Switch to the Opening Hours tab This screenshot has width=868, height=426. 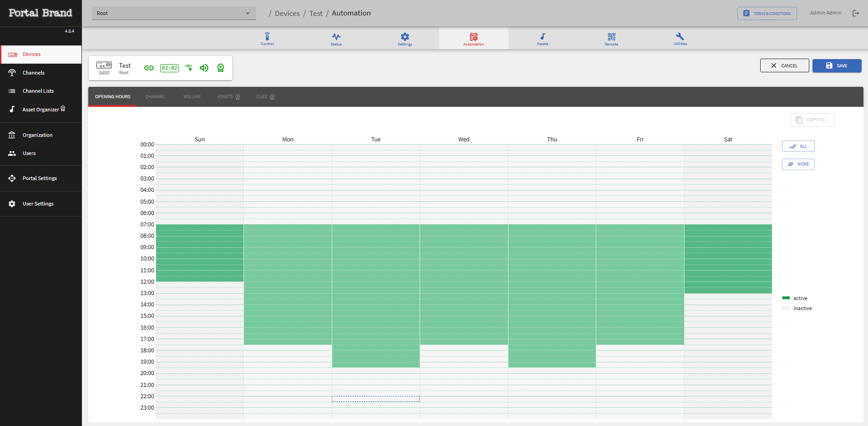(112, 97)
